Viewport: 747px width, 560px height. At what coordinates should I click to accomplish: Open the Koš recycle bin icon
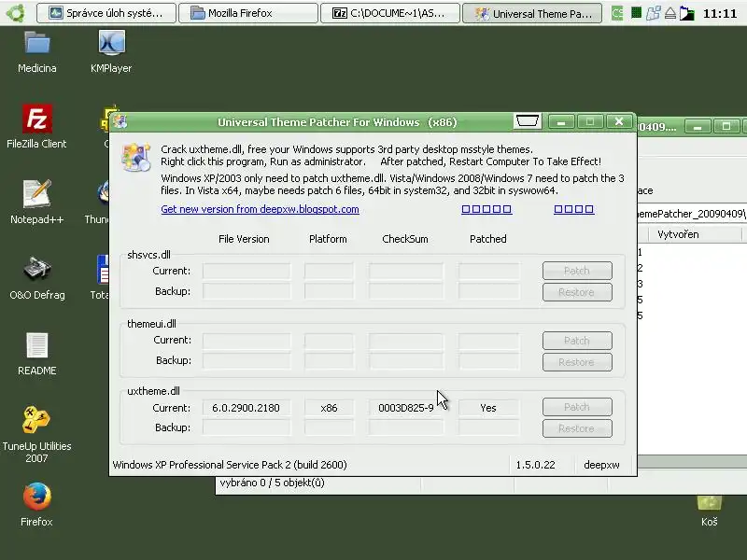710,511
